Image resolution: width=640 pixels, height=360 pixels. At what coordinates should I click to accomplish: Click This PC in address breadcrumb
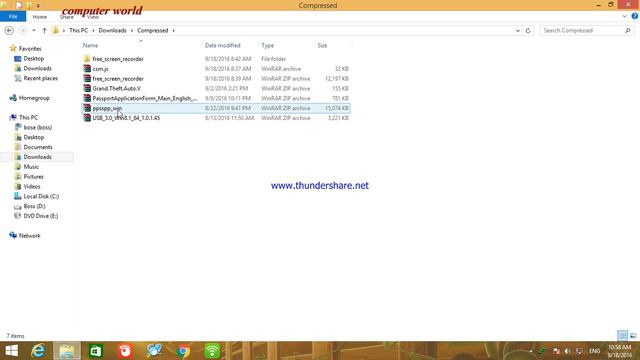(78, 31)
